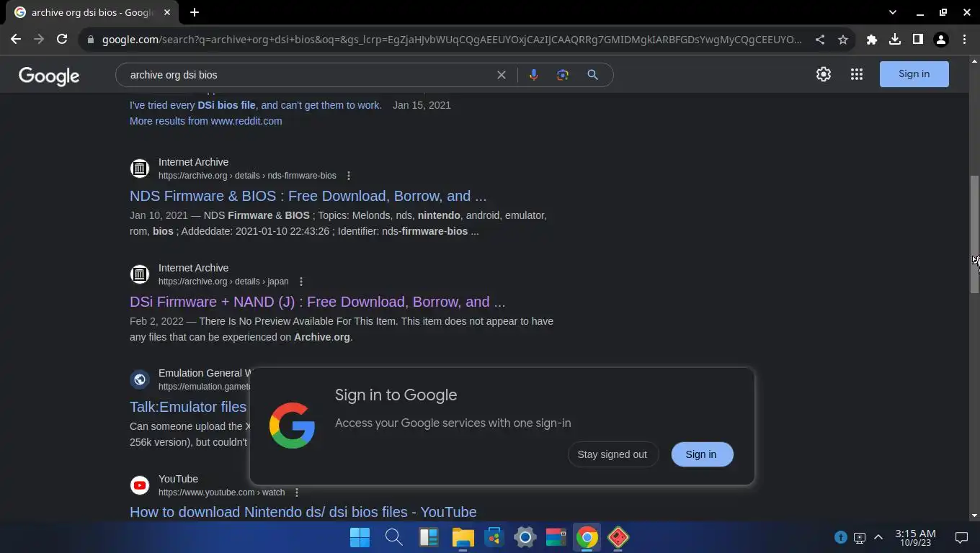This screenshot has width=980, height=553.
Task: Open Talk:Emulator files result link
Action: pos(188,407)
